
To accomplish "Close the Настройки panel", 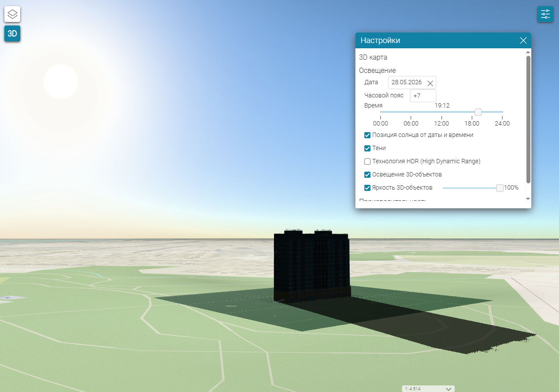I will (523, 40).
